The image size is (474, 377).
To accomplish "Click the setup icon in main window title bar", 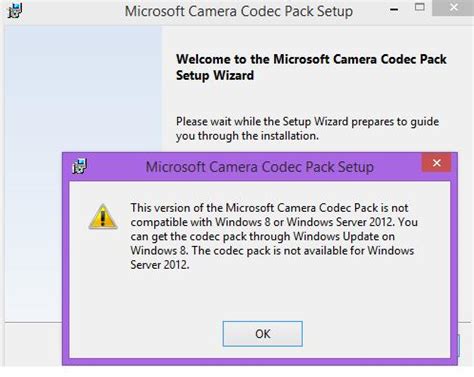I will tap(15, 10).
